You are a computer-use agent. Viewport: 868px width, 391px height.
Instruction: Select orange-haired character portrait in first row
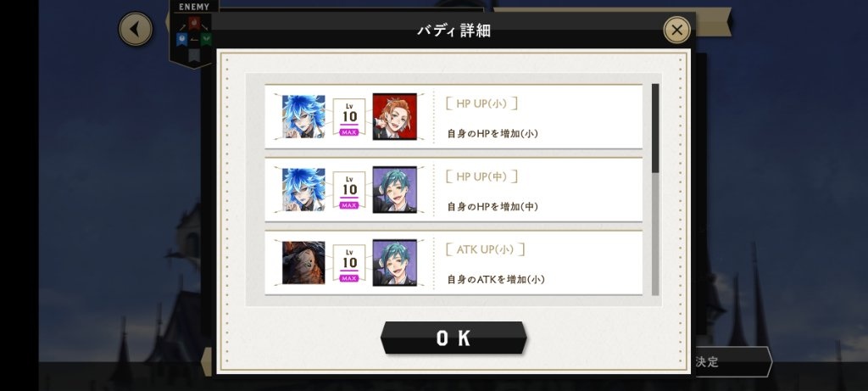(394, 116)
